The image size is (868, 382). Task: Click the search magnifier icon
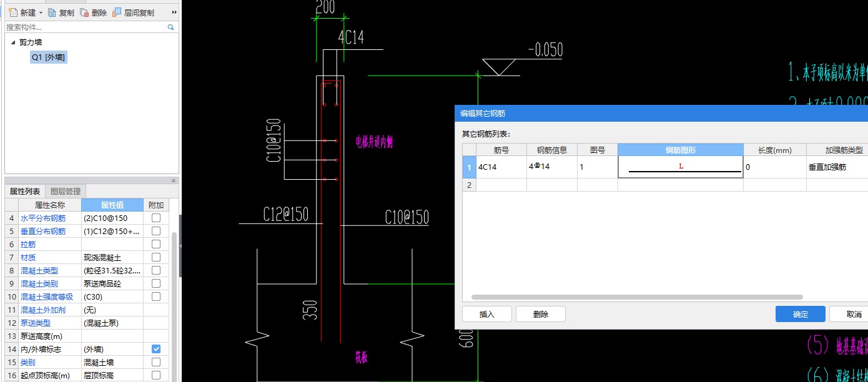pyautogui.click(x=170, y=27)
